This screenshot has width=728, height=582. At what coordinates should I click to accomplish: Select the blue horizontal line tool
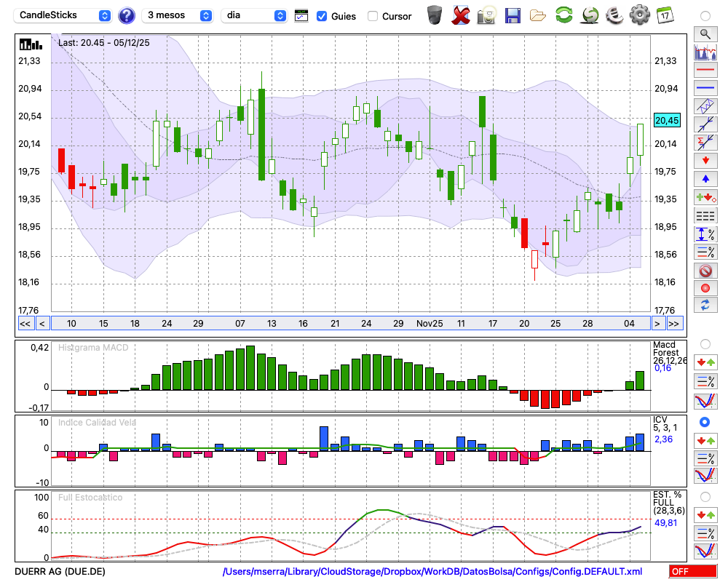(x=705, y=87)
